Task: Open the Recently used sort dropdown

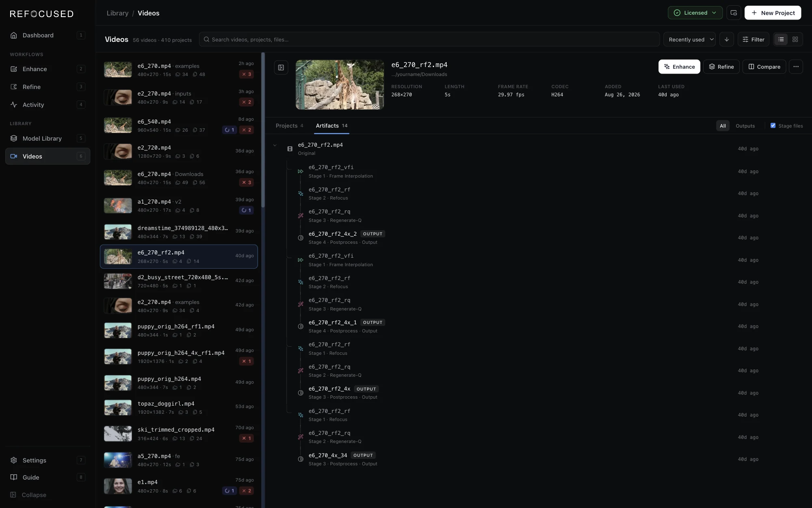Action: click(689, 39)
